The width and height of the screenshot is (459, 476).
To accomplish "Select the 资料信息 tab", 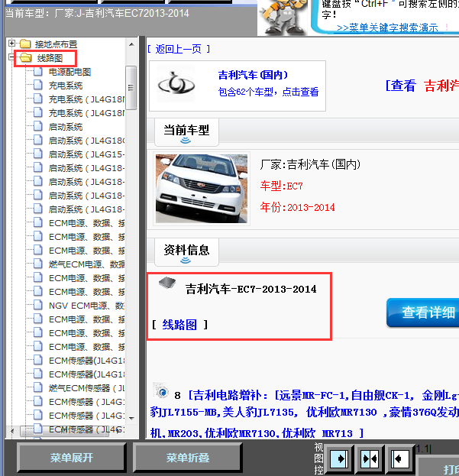I will pos(186,252).
